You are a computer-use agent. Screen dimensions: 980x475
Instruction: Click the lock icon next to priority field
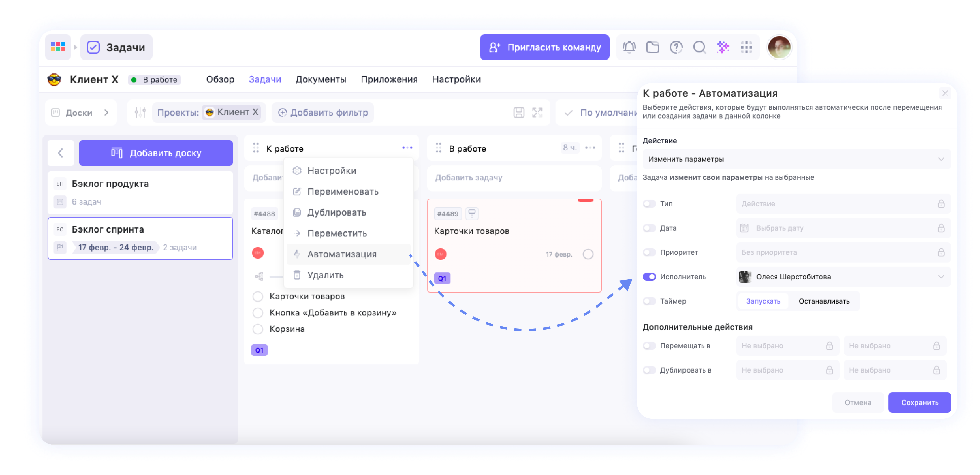941,252
